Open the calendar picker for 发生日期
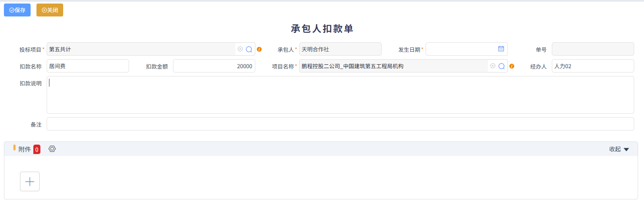 (x=501, y=49)
